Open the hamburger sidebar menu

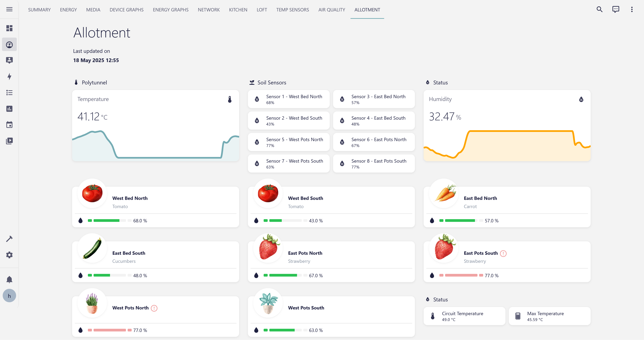pyautogui.click(x=9, y=9)
